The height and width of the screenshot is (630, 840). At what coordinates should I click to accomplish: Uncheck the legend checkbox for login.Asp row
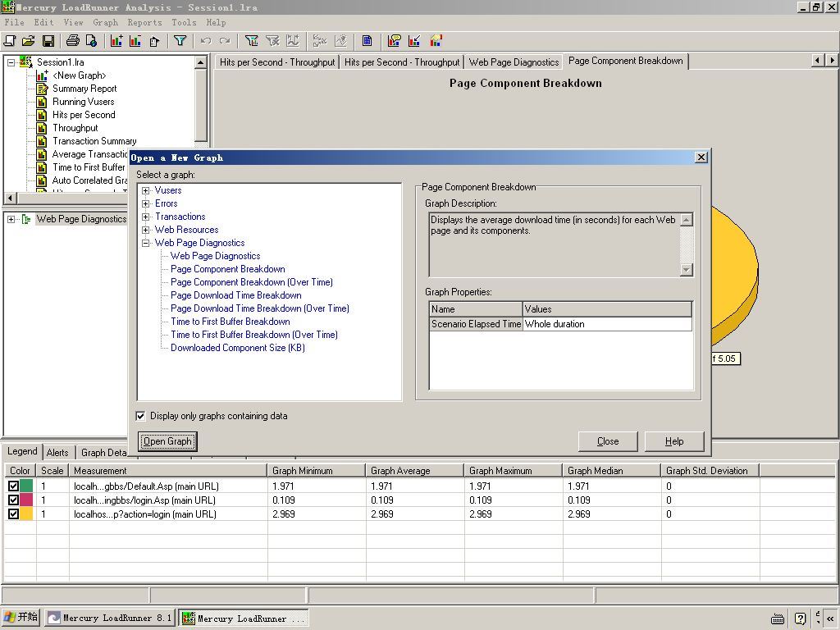pyautogui.click(x=13, y=500)
